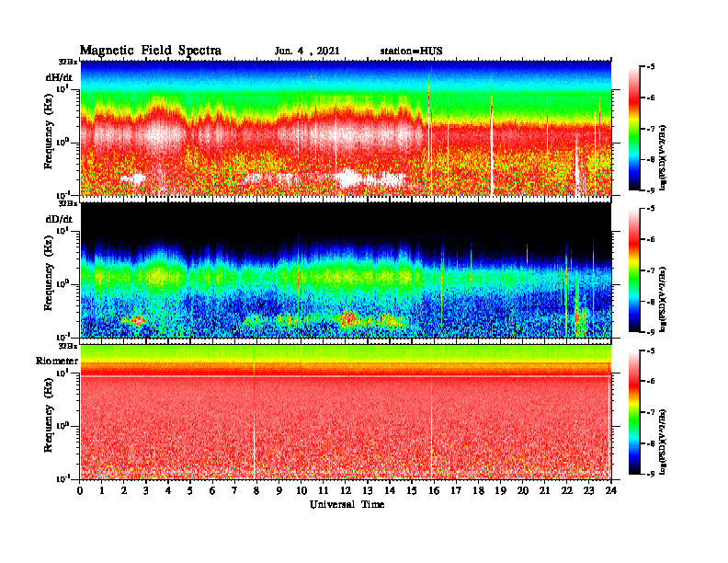Click the 10^-1 frequency tick of Riometer panel
Viewport: 728px width, 563px height.
63,478
